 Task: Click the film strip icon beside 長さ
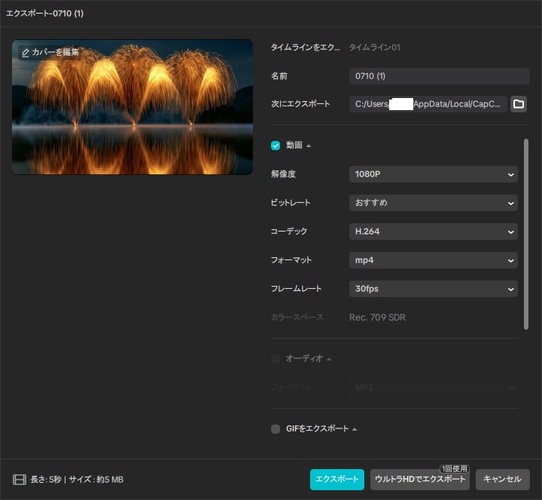(19, 480)
